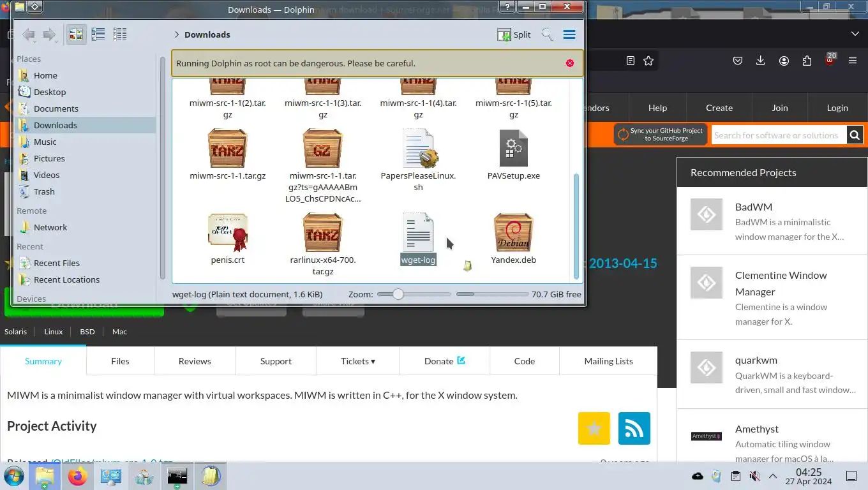Open the Start menu on taskbar
The width and height of the screenshot is (868, 490).
[14, 476]
